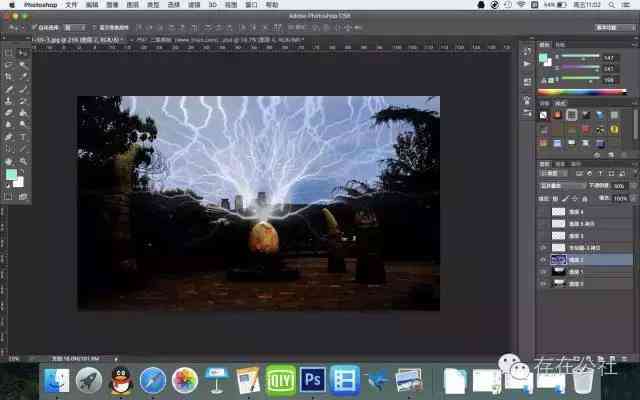
Task: Select the Move tool in toolbox
Action: (23, 52)
